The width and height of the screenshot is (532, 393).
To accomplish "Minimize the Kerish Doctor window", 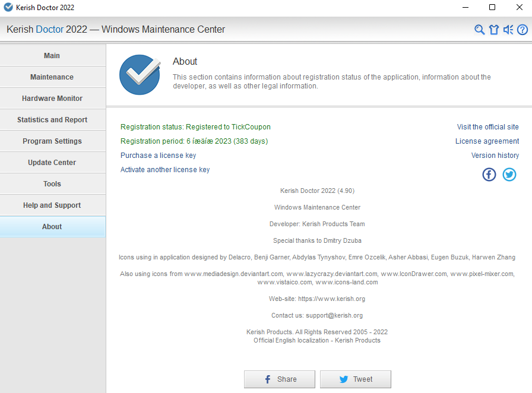I will click(x=465, y=7).
